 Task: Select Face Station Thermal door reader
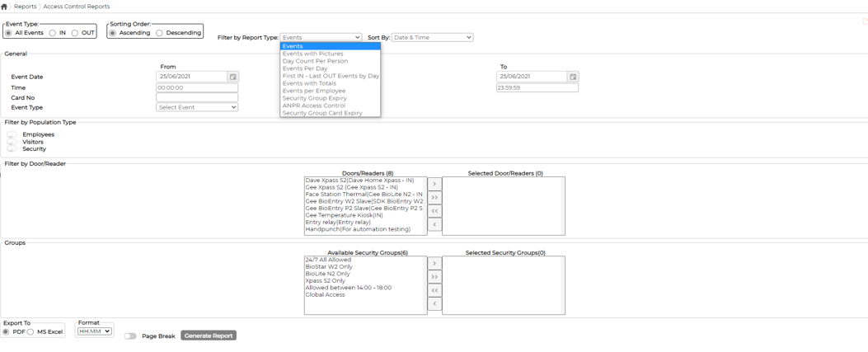pyautogui.click(x=364, y=195)
